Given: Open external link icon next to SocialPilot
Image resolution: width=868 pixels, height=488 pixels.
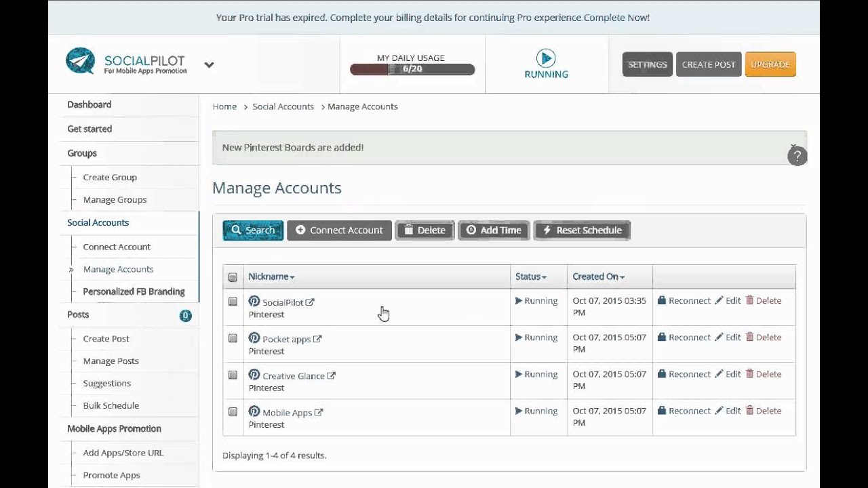Looking at the screenshot, I should [310, 302].
